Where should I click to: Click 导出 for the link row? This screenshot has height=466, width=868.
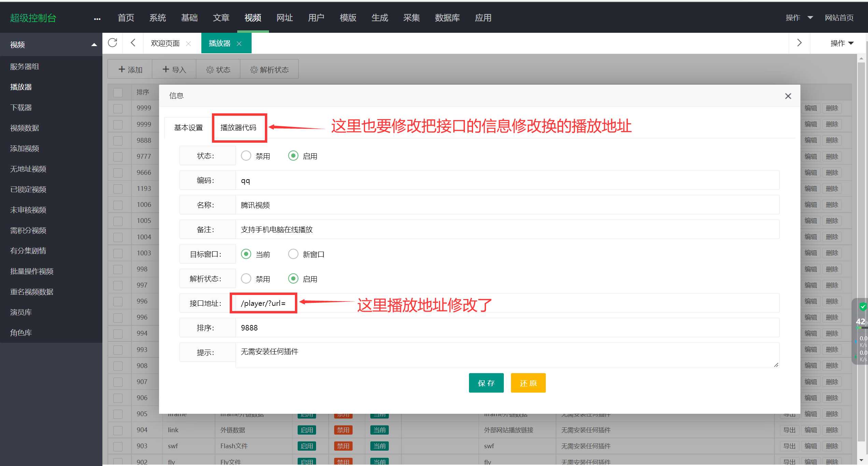pyautogui.click(x=789, y=430)
